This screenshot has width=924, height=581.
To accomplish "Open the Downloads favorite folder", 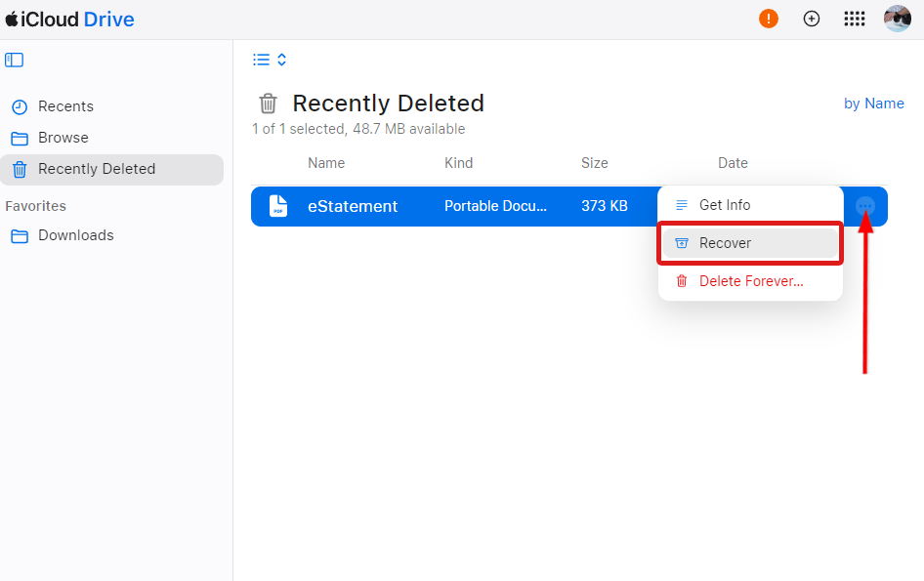I will (112, 235).
